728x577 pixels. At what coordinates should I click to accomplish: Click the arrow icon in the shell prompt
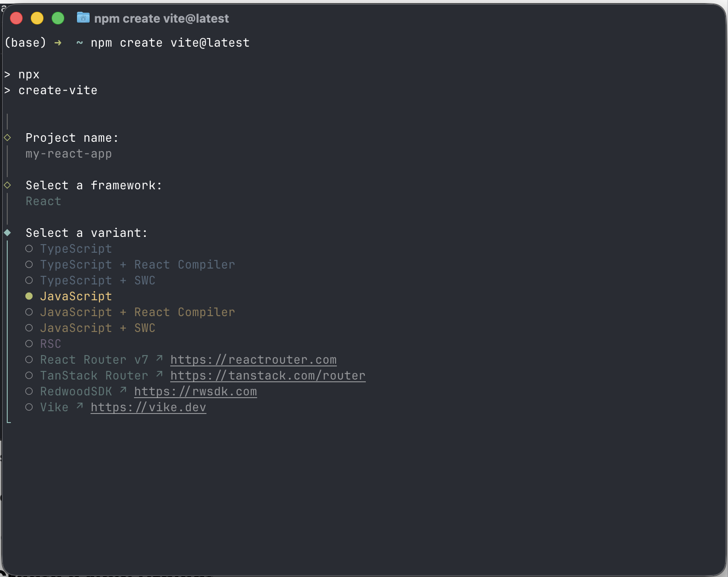tap(58, 43)
